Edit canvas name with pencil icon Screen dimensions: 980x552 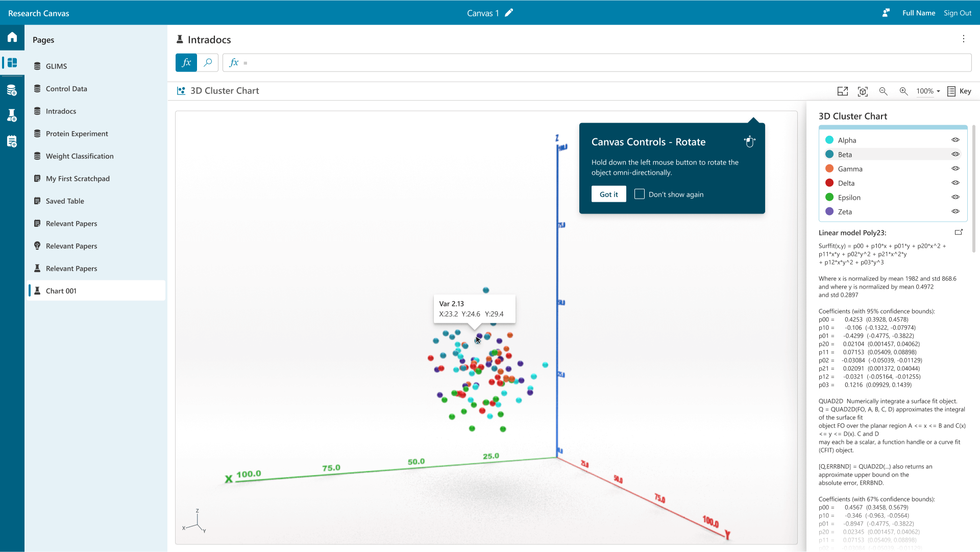[509, 13]
